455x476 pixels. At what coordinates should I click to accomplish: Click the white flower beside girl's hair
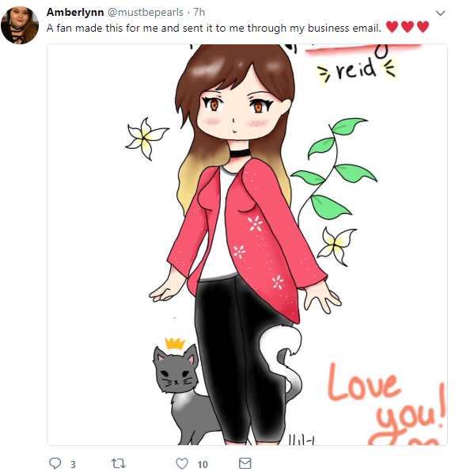[x=146, y=139]
